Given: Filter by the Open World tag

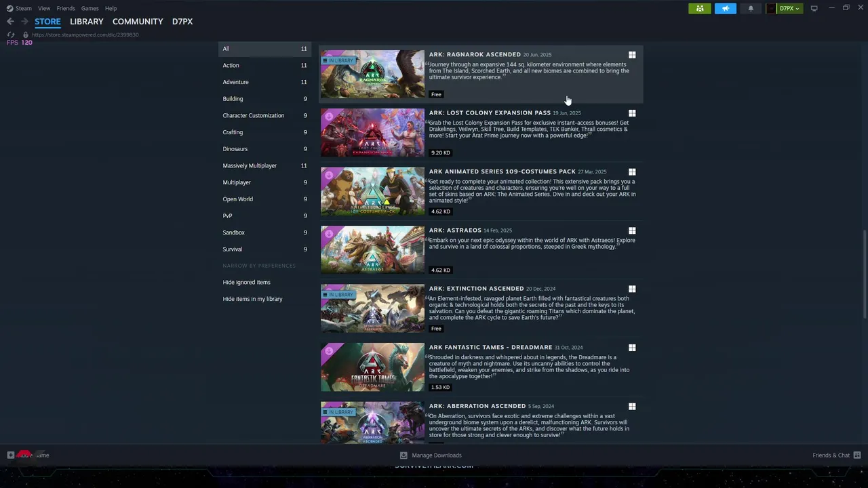Looking at the screenshot, I should point(264,199).
